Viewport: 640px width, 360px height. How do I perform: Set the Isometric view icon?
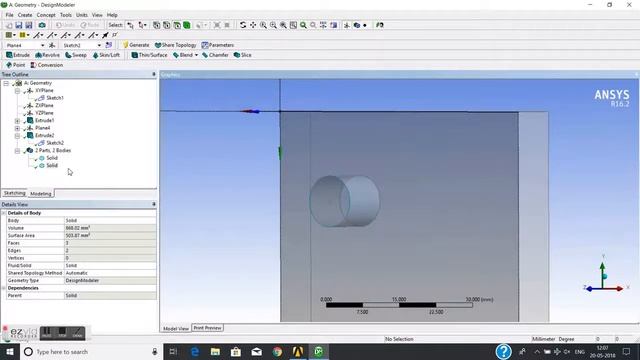click(x=323, y=25)
